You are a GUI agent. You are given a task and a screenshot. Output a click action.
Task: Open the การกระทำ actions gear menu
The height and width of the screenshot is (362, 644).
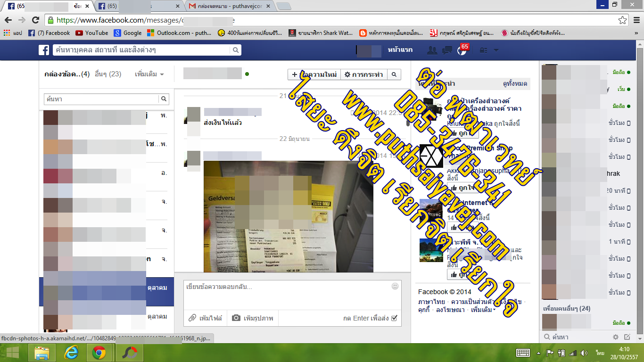pos(363,74)
